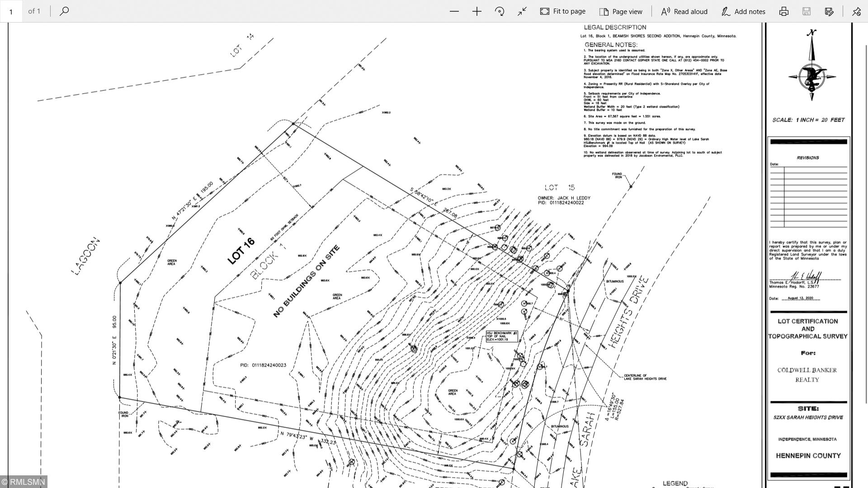Zoom out with the minus icon

(454, 11)
